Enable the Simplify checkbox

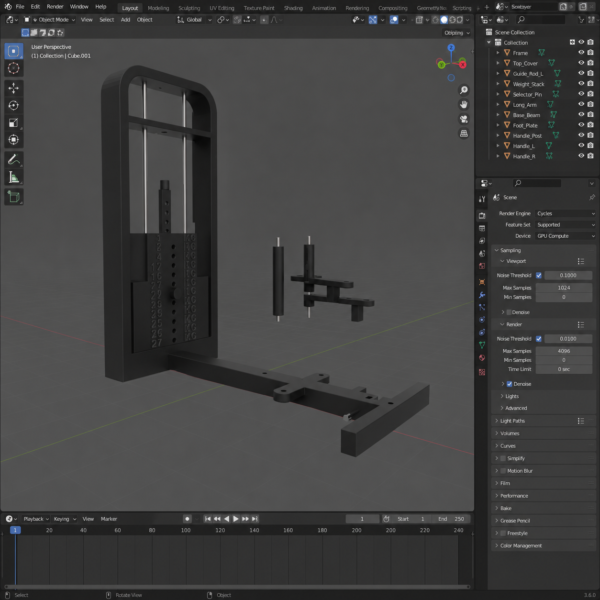[503, 458]
